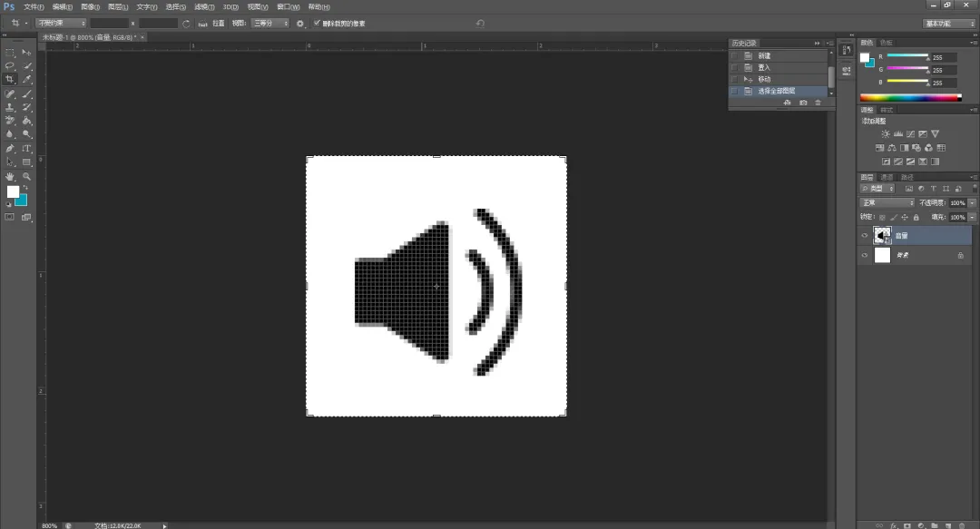
Task: Select the Eyedropper tool
Action: tap(27, 80)
